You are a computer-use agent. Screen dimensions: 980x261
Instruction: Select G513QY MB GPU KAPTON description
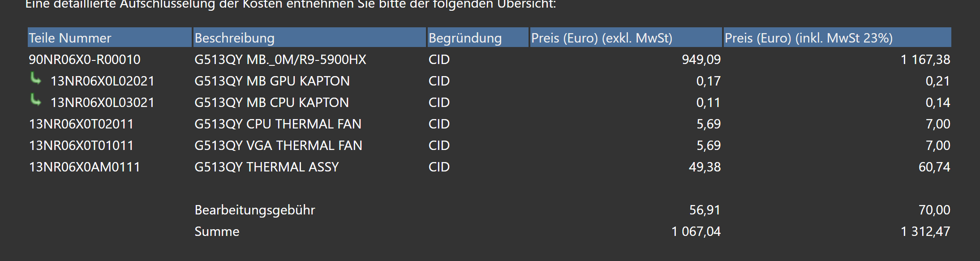point(272,81)
